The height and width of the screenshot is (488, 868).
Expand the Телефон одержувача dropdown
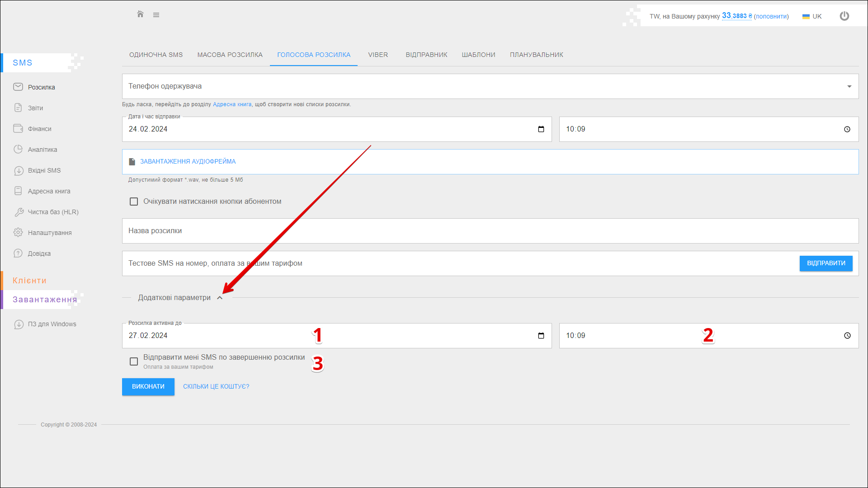point(849,86)
